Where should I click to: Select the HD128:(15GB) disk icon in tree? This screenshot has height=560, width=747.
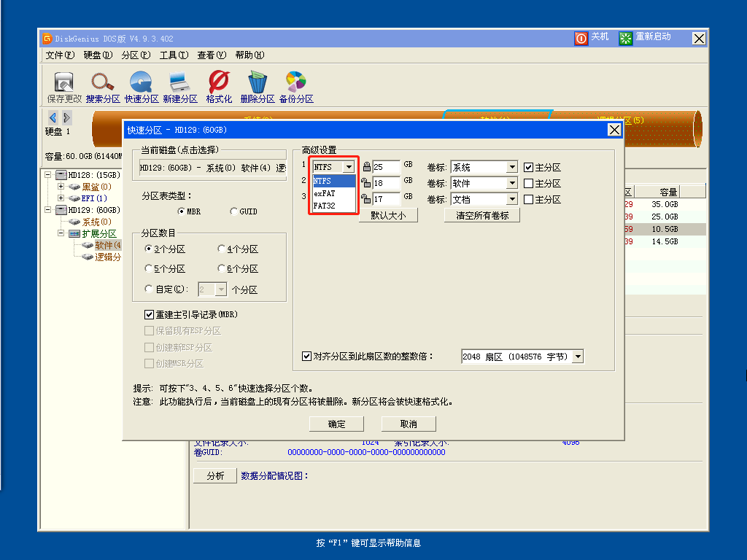coord(61,175)
